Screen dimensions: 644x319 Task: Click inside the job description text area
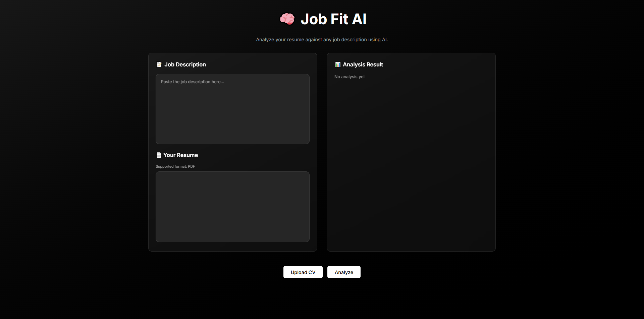(232, 109)
